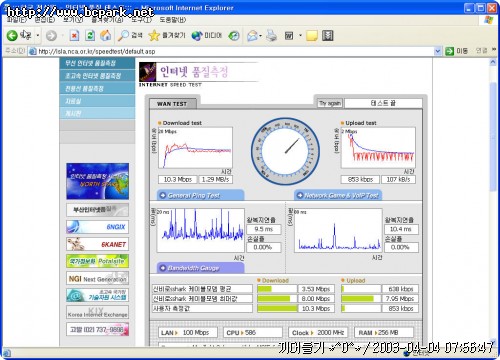Select the WAN TEST tab
Image resolution: width=500 pixels, height=360 pixels.
(172, 104)
